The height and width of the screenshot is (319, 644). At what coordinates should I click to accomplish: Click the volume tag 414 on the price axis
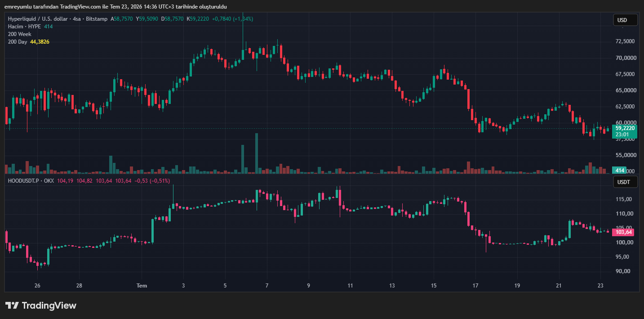[x=620, y=171]
